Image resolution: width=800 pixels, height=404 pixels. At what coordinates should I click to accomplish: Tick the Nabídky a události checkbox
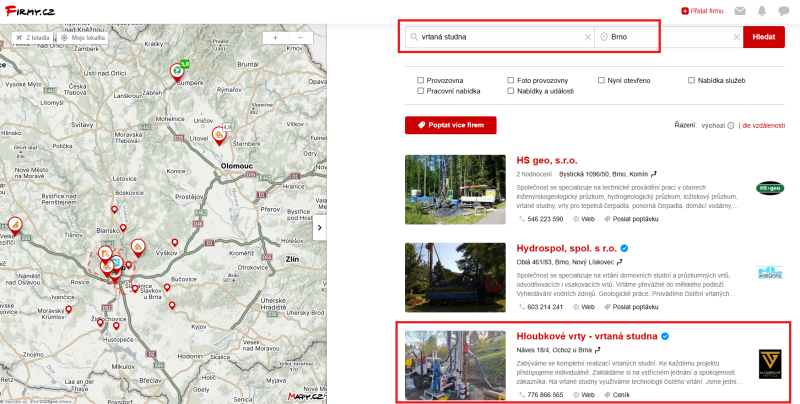click(511, 91)
